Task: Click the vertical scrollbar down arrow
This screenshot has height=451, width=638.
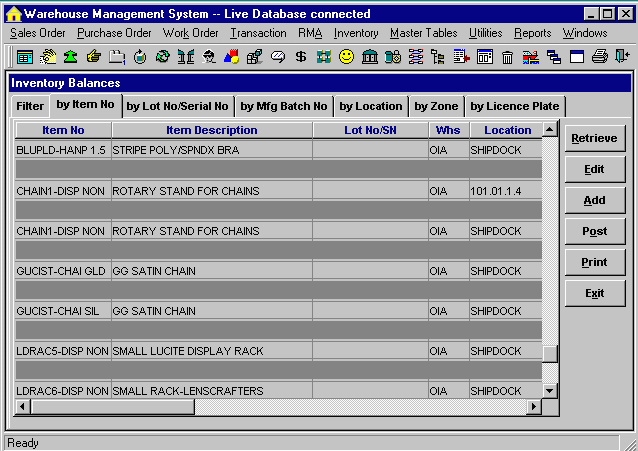Action: 549,390
